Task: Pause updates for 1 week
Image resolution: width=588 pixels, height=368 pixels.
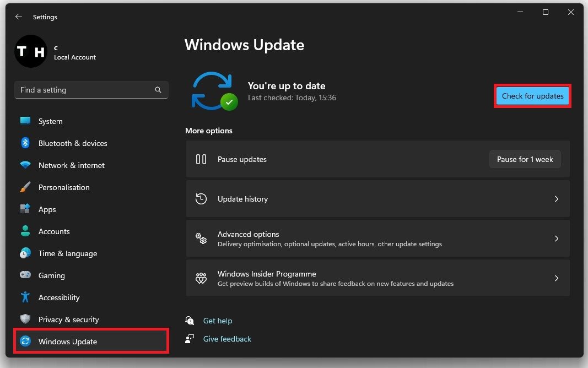Action: coord(525,159)
